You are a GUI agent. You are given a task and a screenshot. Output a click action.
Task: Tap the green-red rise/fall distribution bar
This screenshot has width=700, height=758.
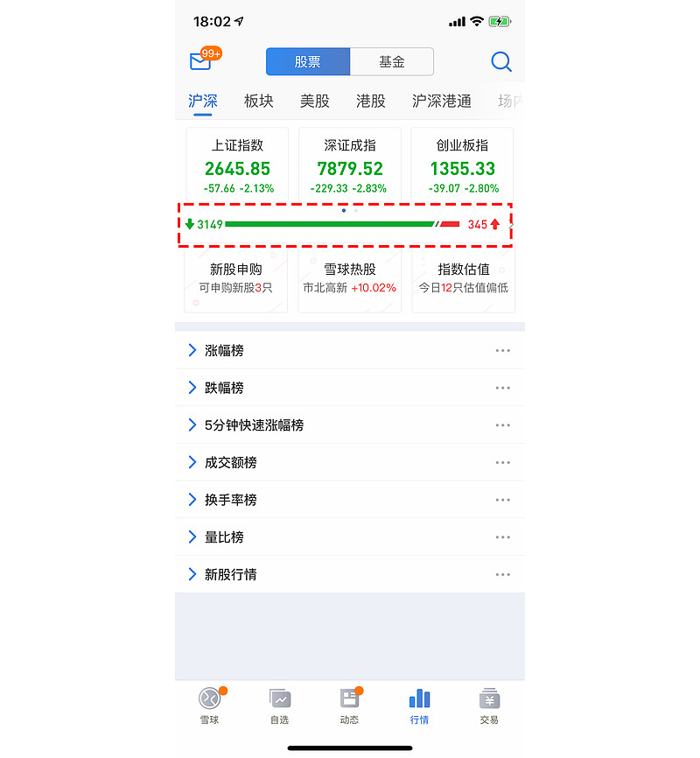point(342,224)
